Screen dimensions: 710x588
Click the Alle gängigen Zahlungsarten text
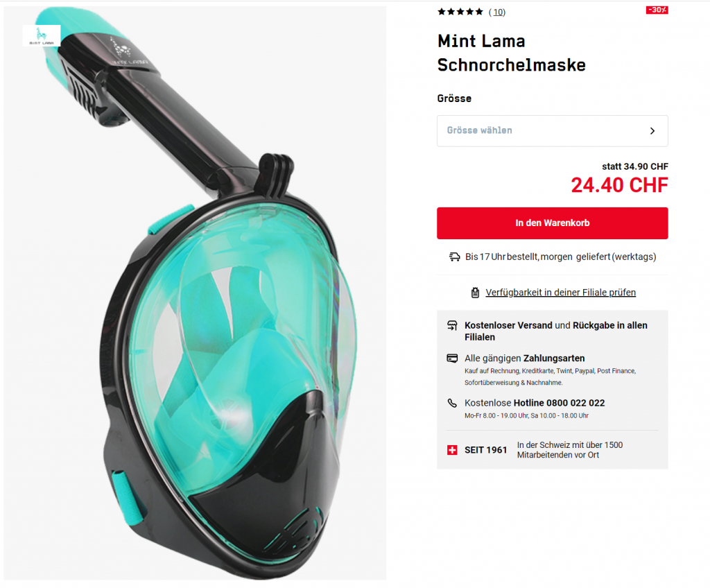pos(525,358)
